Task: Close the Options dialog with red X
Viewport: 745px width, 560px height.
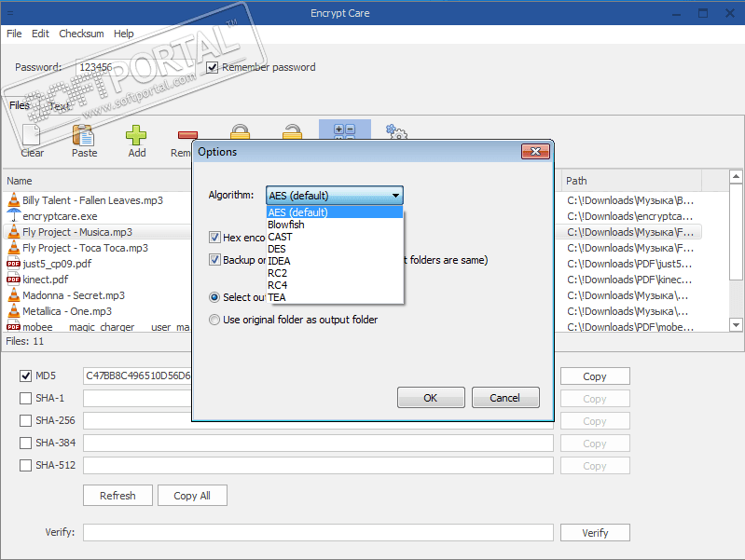Action: tap(535, 151)
